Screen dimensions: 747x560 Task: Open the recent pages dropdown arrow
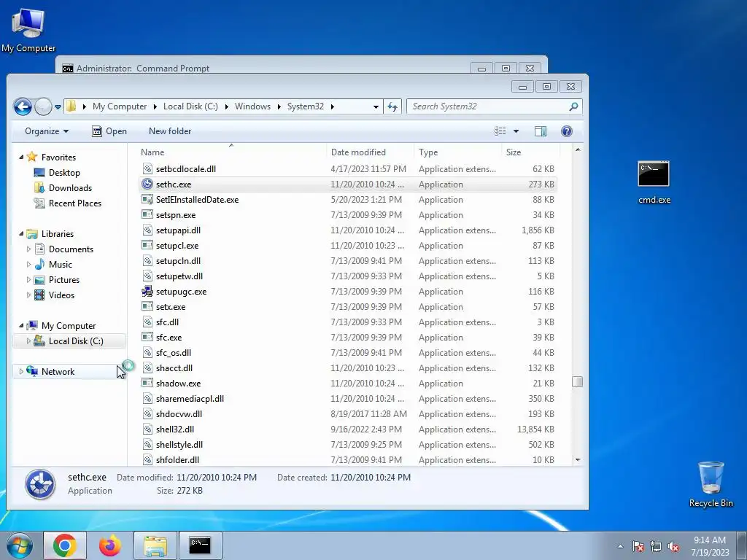tap(58, 107)
